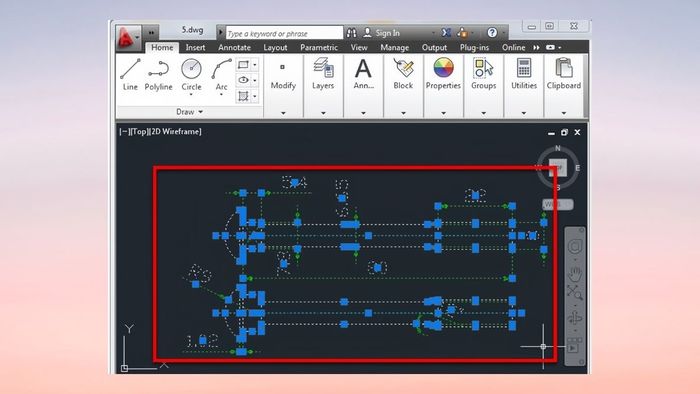The width and height of the screenshot is (700, 394).
Task: Restore the drawing viewport window
Action: tap(564, 133)
